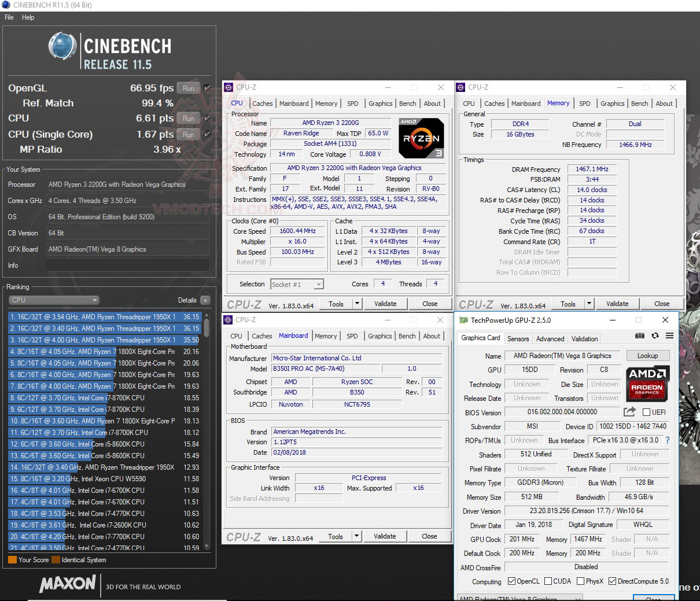Run the CPU benchmark
The height and width of the screenshot is (601, 700).
tap(189, 118)
